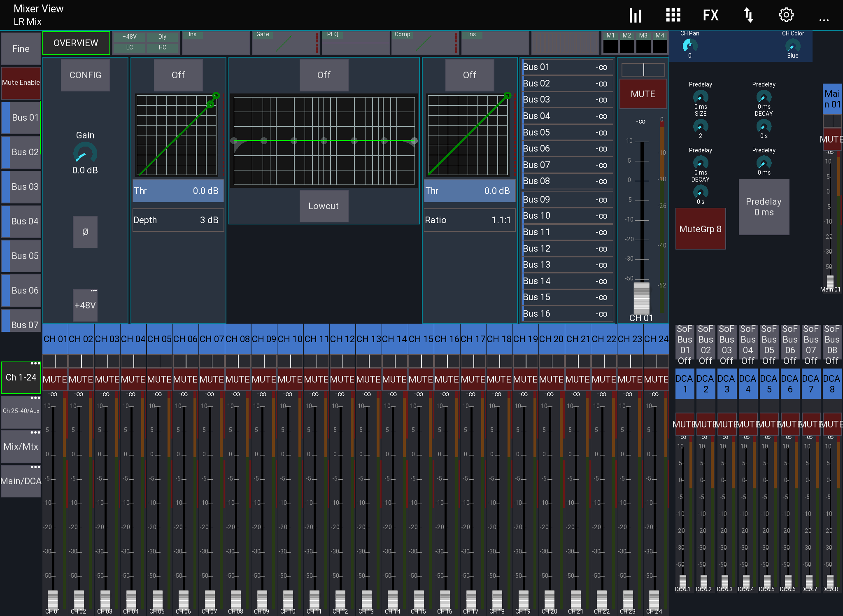The height and width of the screenshot is (616, 843).
Task: Open the settings gear
Action: point(787,15)
